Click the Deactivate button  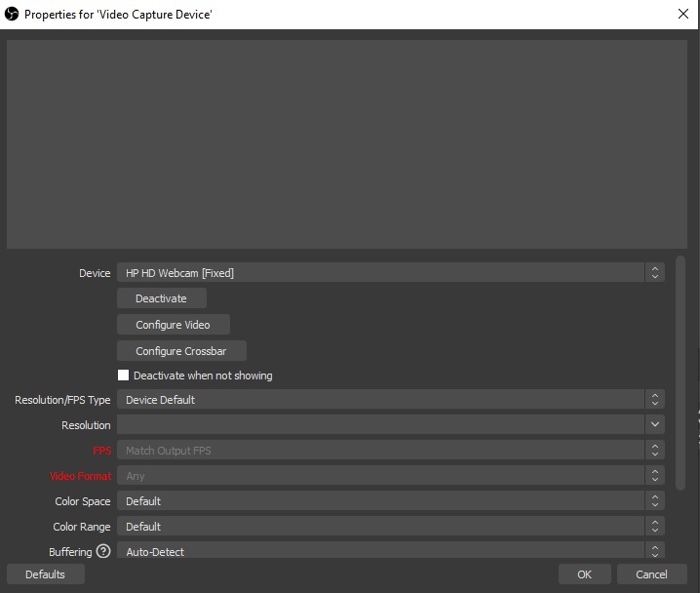click(162, 298)
